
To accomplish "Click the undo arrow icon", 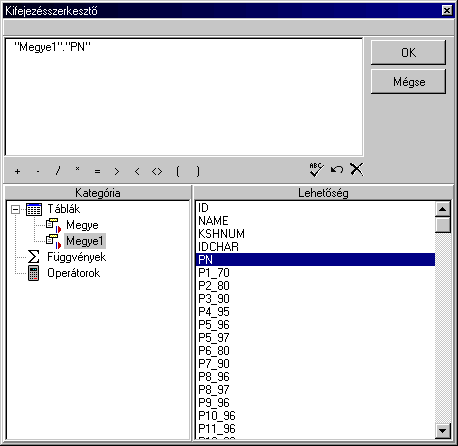I will point(337,170).
